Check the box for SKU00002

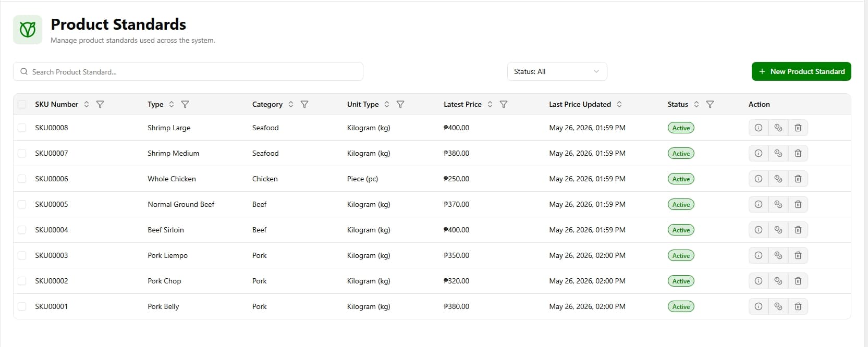click(22, 281)
